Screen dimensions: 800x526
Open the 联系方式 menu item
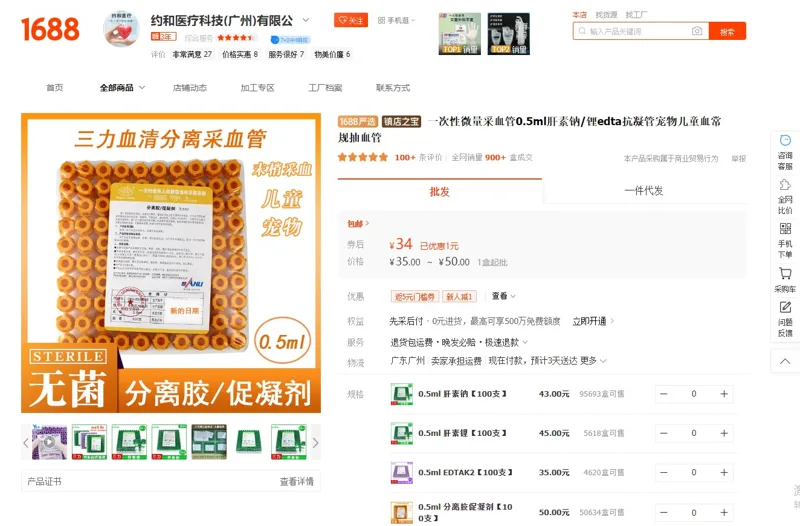pos(393,88)
